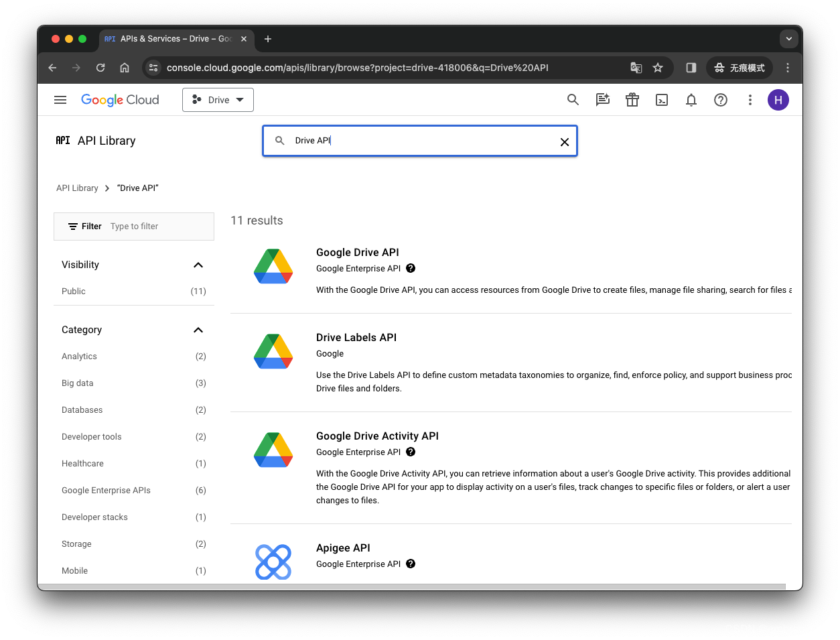This screenshot has width=840, height=640.
Task: Click the API Library breadcrumb link
Action: tap(77, 188)
